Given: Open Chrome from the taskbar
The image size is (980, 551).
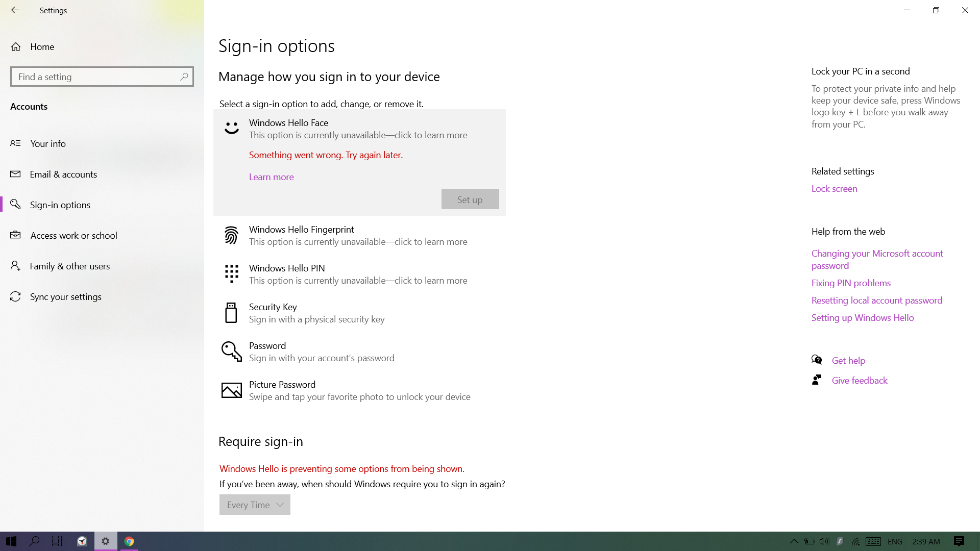Looking at the screenshot, I should point(129,541).
